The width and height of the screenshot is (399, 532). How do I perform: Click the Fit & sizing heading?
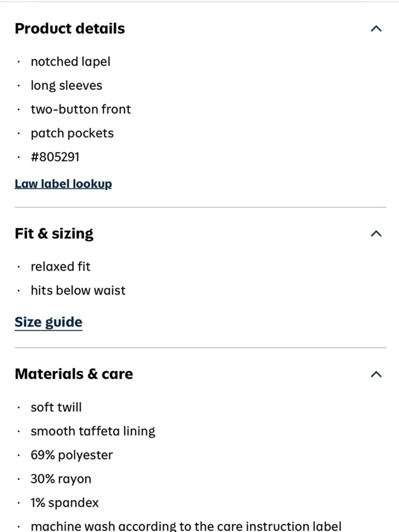tap(54, 233)
